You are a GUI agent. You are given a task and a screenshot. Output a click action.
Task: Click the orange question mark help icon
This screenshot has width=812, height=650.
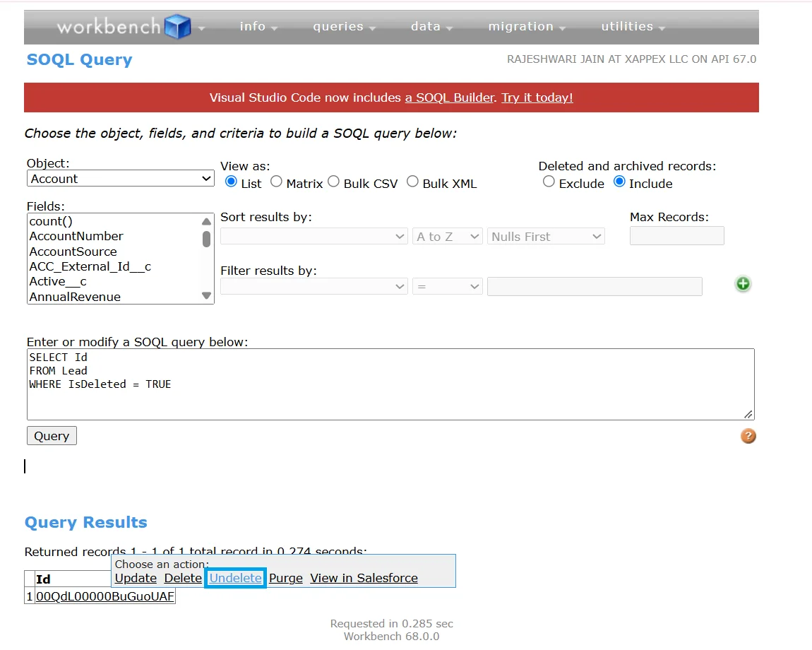748,436
